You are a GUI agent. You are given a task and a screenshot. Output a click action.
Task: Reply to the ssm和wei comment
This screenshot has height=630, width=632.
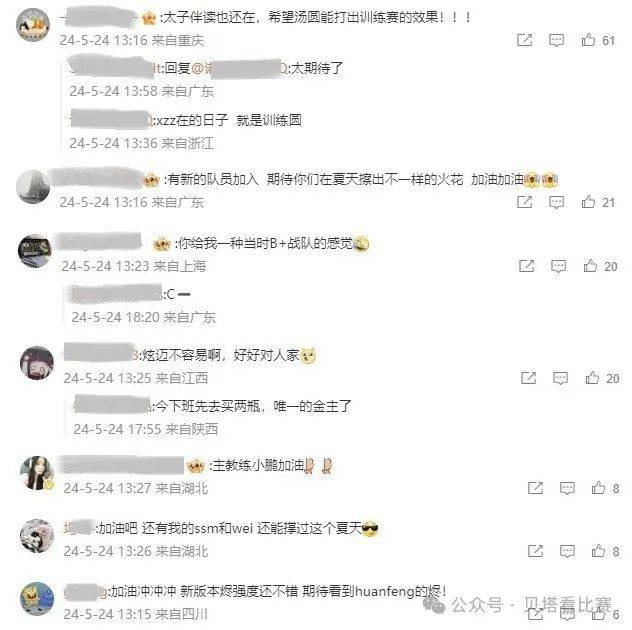[x=567, y=551]
